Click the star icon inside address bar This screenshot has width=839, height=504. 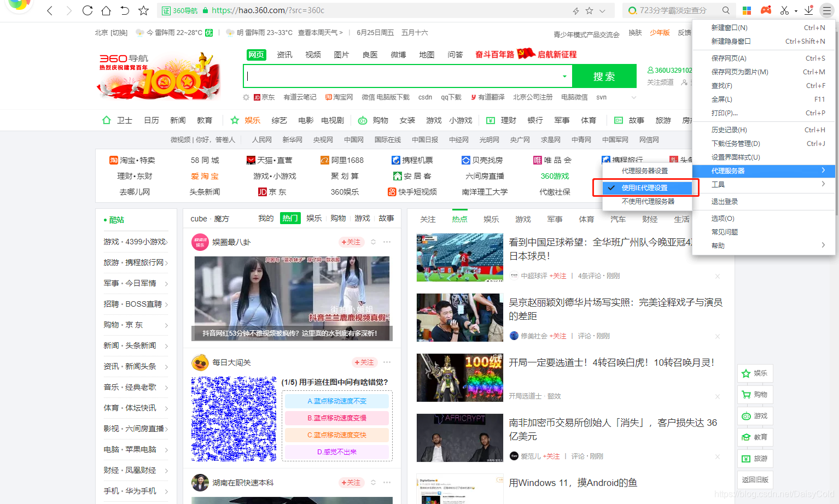click(x=589, y=10)
